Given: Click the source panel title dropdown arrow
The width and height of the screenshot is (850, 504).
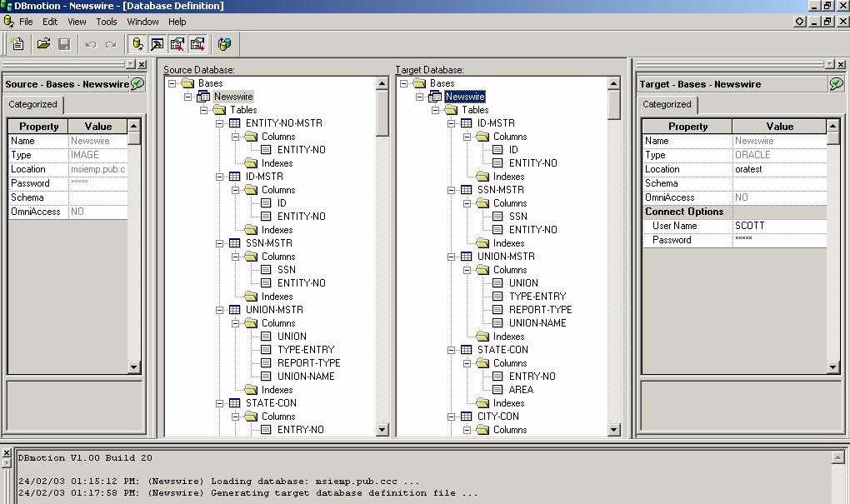Looking at the screenshot, I should [x=131, y=64].
